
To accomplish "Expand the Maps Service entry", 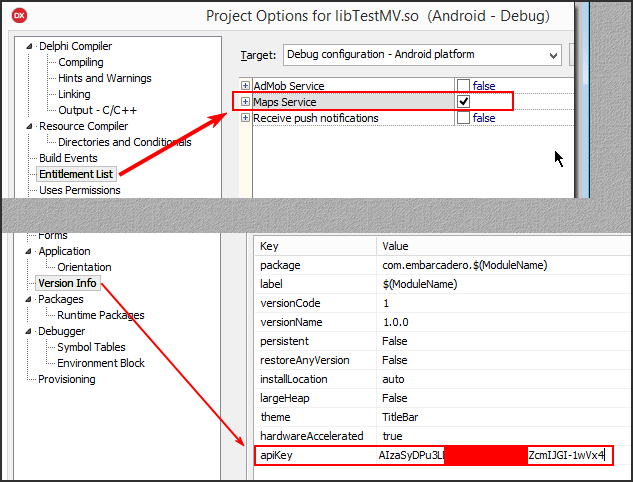I will (x=245, y=101).
